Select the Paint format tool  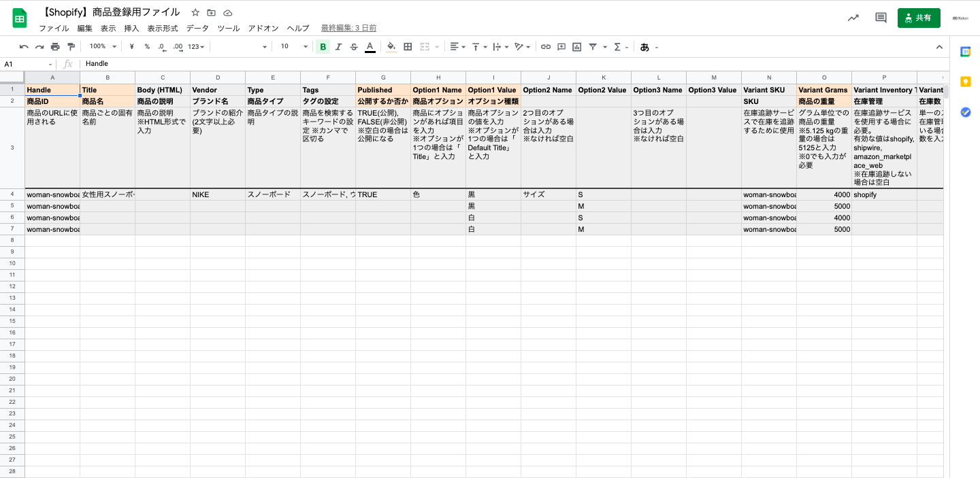click(x=71, y=47)
